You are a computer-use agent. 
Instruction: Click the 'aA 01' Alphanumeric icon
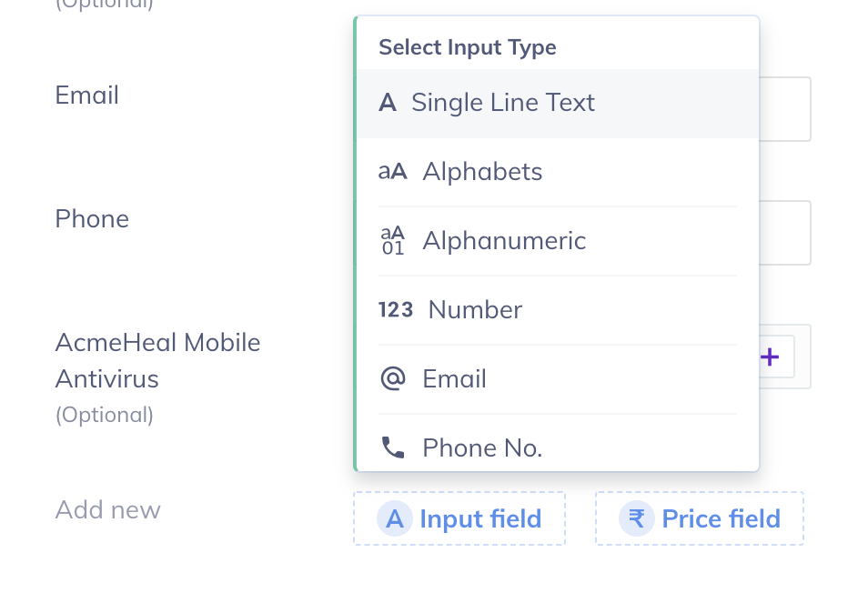pos(392,241)
